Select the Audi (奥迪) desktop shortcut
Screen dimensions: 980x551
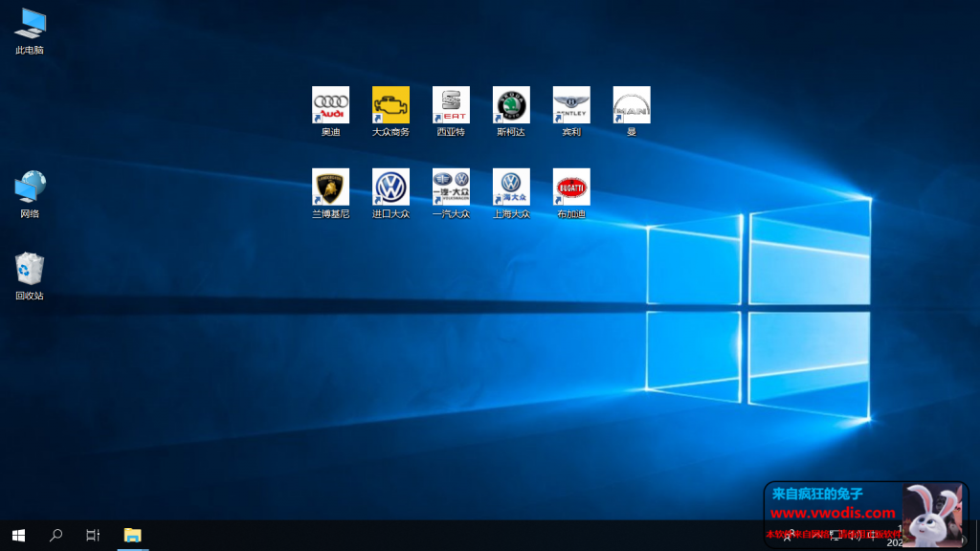point(331,105)
